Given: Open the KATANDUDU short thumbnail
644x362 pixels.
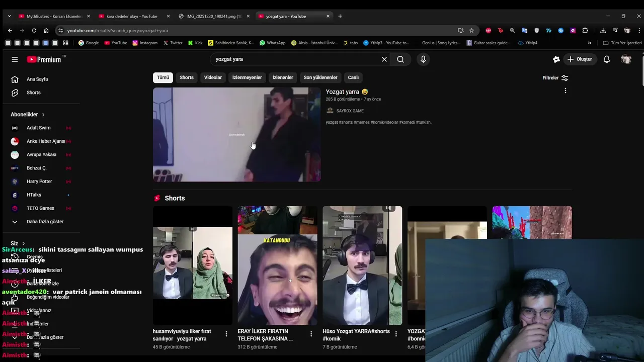Looking at the screenshot, I should click(x=277, y=265).
